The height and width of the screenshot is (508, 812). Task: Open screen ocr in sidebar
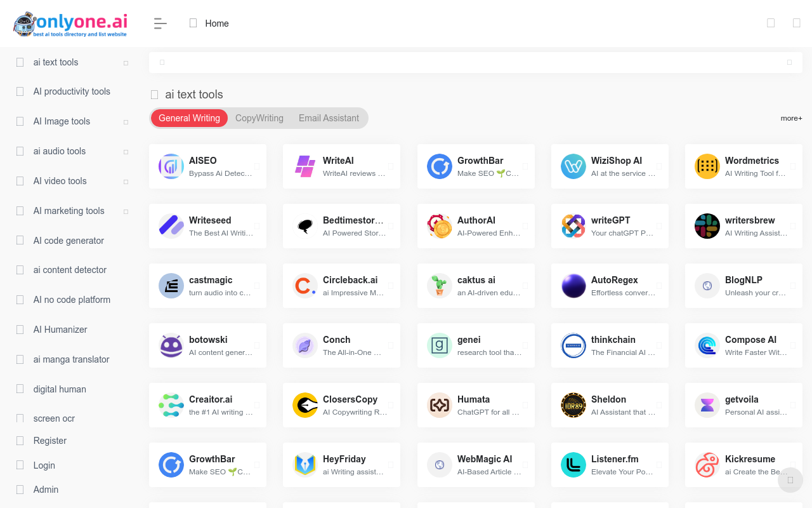(54, 418)
